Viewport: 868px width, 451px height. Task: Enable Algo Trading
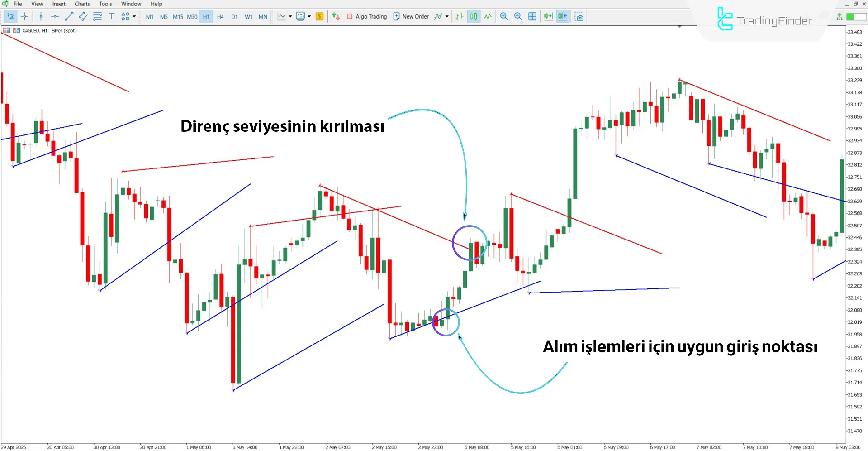click(x=367, y=17)
